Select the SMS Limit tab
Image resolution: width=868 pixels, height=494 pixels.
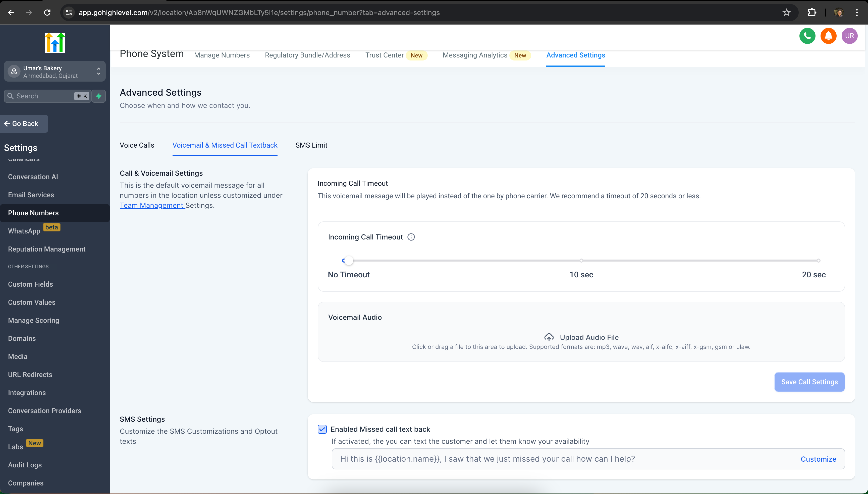coord(311,145)
